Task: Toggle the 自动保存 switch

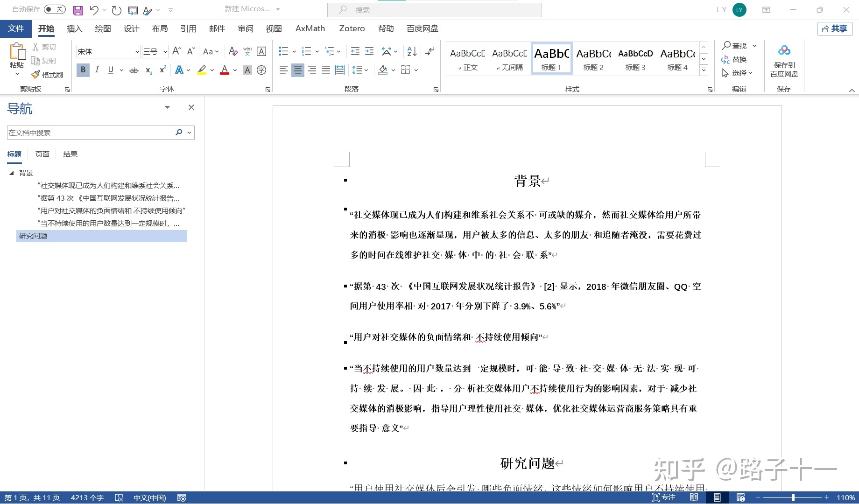Action: coord(55,9)
